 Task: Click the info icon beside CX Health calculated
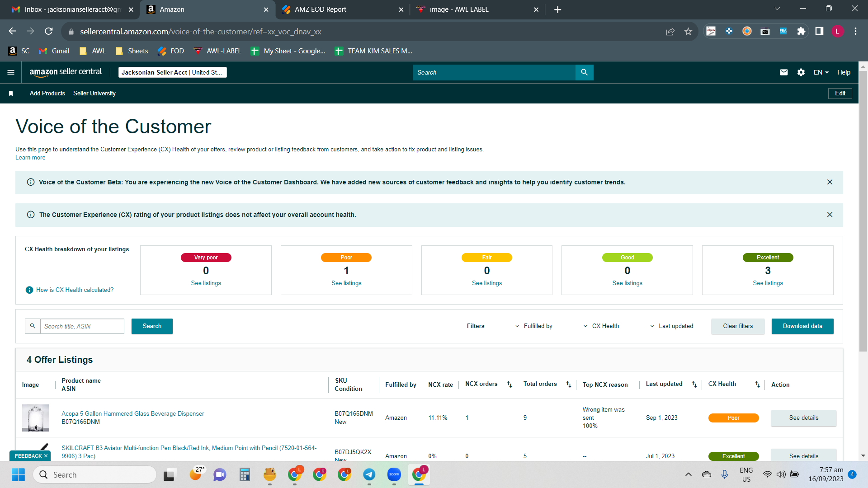(x=29, y=290)
